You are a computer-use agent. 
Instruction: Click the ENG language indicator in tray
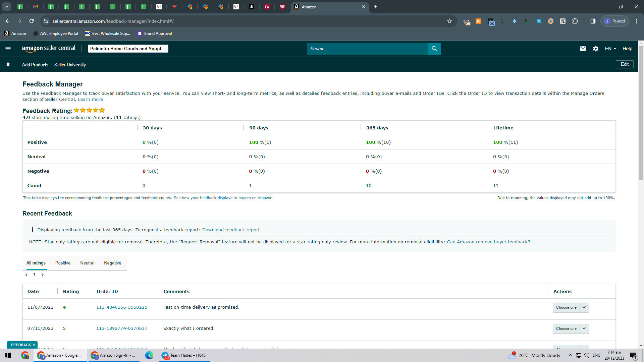596,355
